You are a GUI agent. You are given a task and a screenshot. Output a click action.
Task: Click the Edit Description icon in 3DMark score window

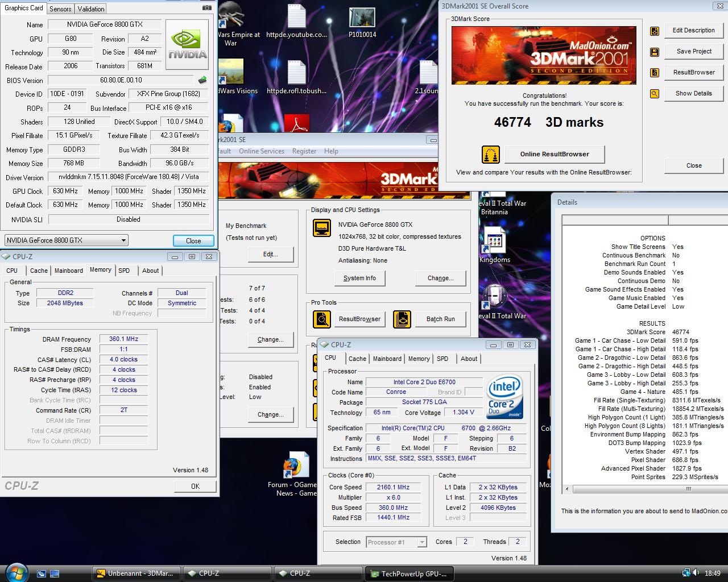(655, 31)
